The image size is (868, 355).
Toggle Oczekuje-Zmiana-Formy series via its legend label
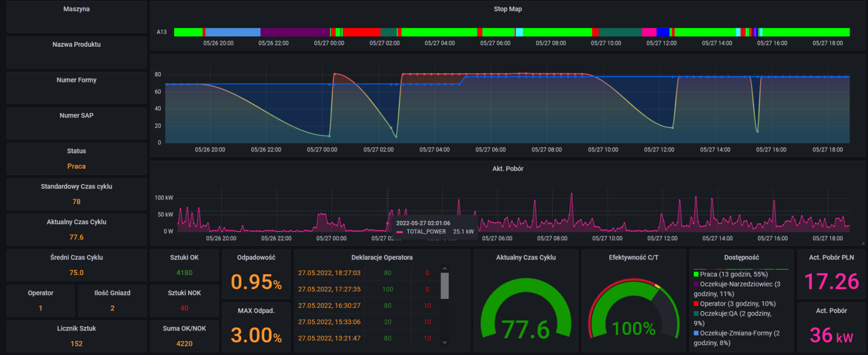coord(739,333)
